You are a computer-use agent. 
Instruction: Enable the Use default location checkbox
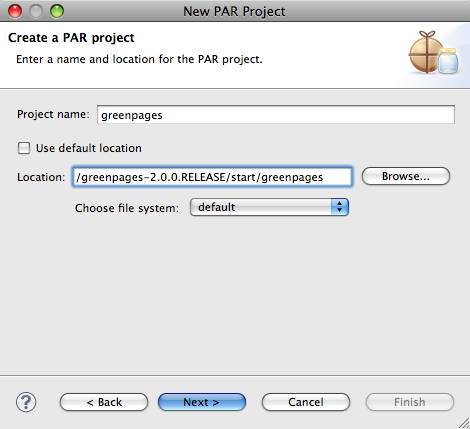[24, 148]
